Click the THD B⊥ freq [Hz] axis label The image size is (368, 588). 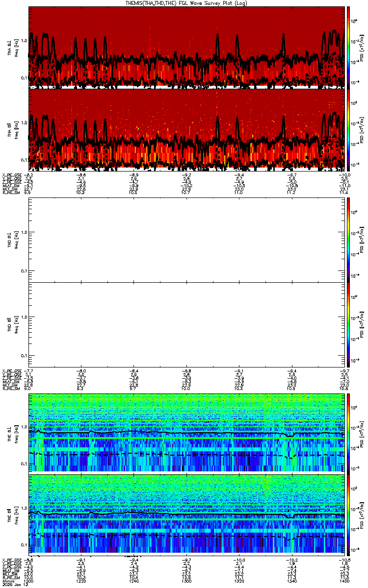16,239
